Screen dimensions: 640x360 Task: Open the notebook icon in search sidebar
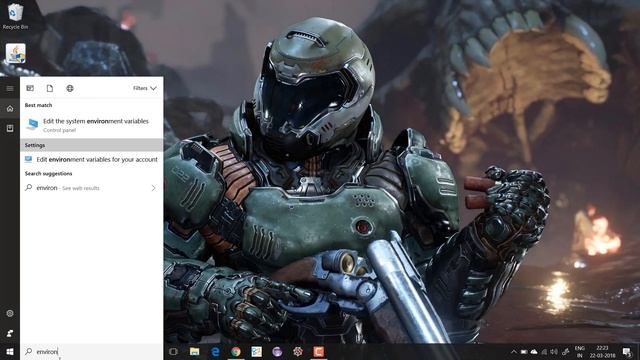tap(10, 129)
